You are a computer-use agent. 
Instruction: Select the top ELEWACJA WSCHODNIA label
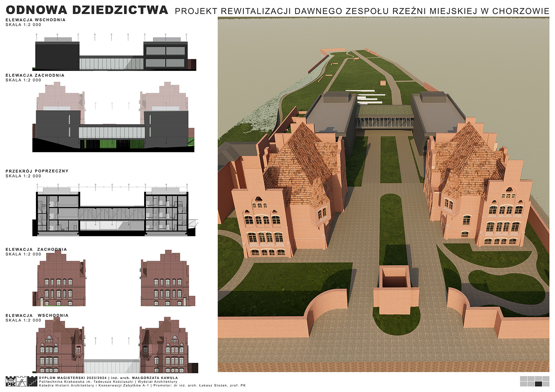point(36,20)
